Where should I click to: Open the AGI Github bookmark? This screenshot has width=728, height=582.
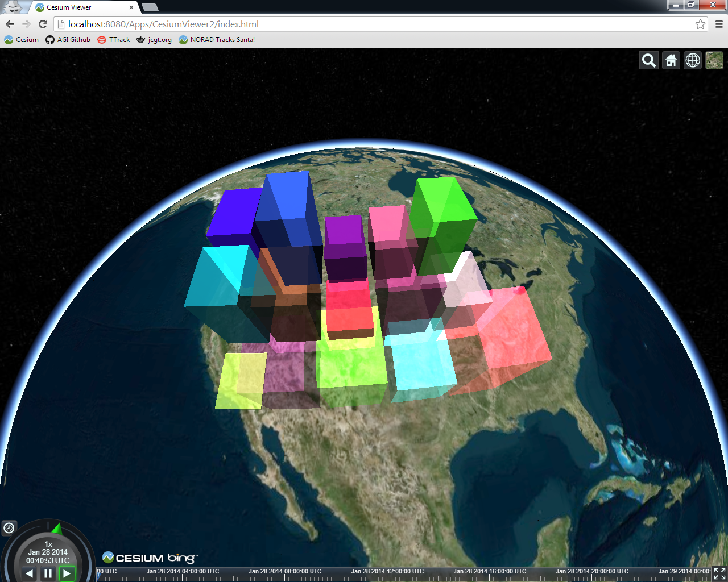coord(68,40)
